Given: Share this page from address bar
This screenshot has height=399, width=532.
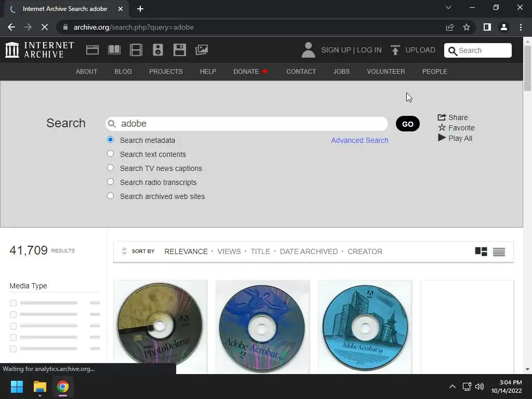Looking at the screenshot, I should [x=450, y=27].
